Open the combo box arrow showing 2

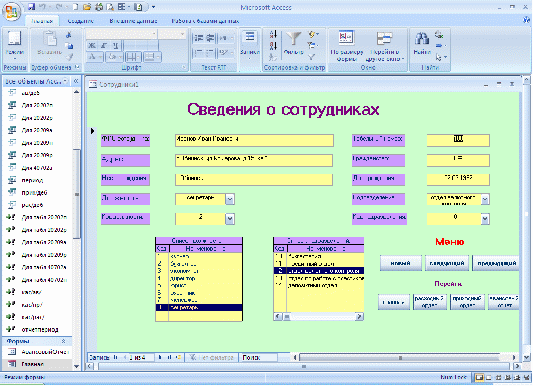(230, 219)
